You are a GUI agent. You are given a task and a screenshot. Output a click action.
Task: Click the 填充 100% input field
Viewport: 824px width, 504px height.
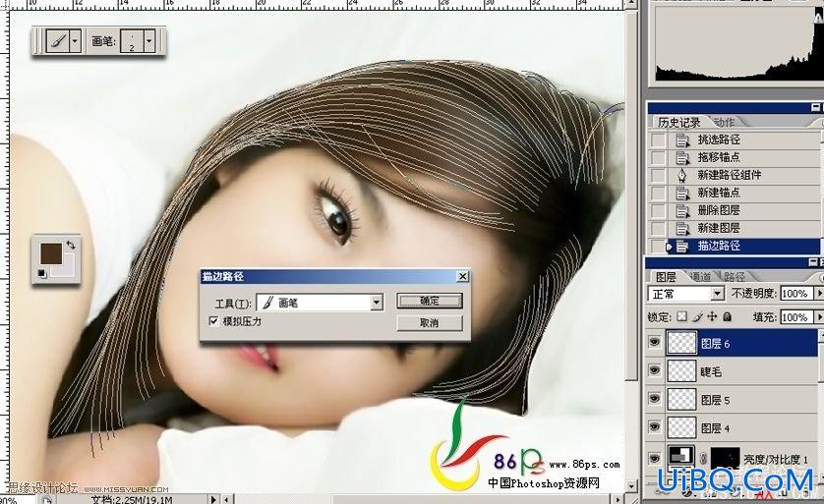[x=796, y=317]
